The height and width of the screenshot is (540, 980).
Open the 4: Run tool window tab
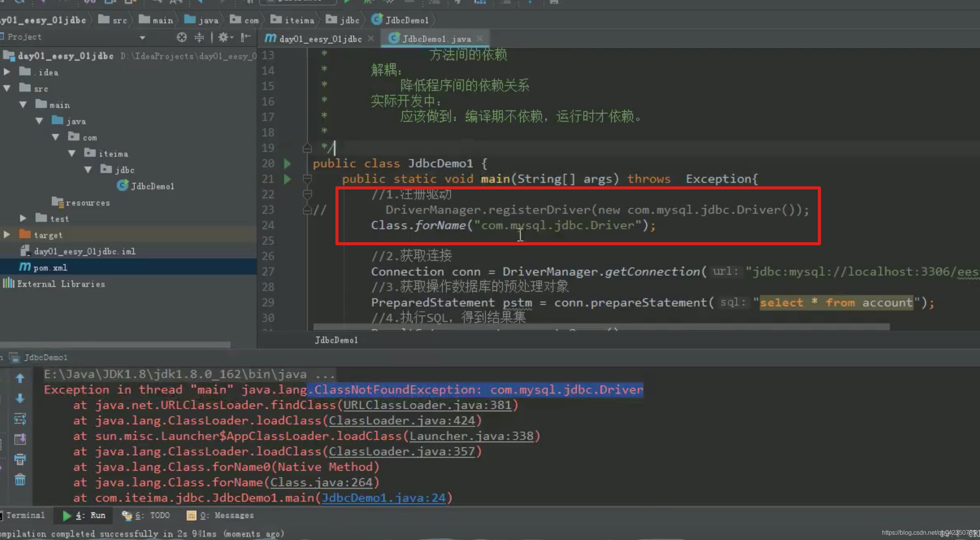(84, 515)
